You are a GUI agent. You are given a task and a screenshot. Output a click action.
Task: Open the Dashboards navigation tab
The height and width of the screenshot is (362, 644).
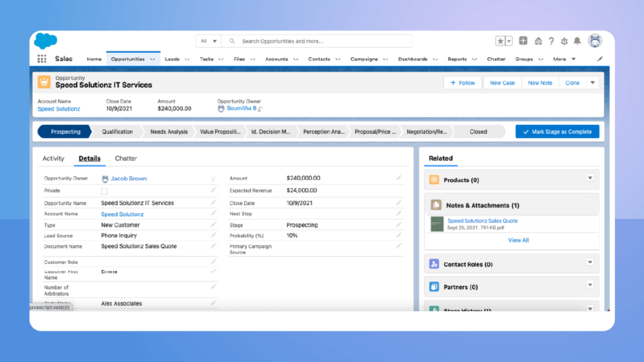coord(413,59)
